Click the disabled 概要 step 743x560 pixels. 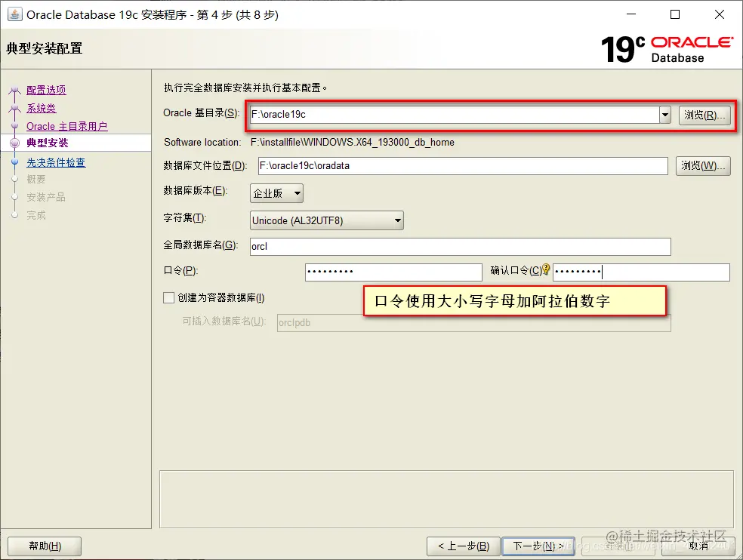pyautogui.click(x=36, y=179)
